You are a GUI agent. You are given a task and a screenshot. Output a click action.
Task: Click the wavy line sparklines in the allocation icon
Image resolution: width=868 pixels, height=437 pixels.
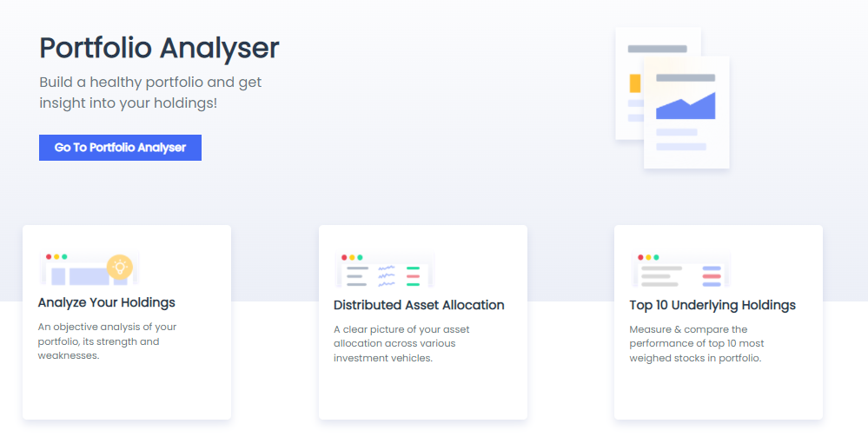click(387, 275)
